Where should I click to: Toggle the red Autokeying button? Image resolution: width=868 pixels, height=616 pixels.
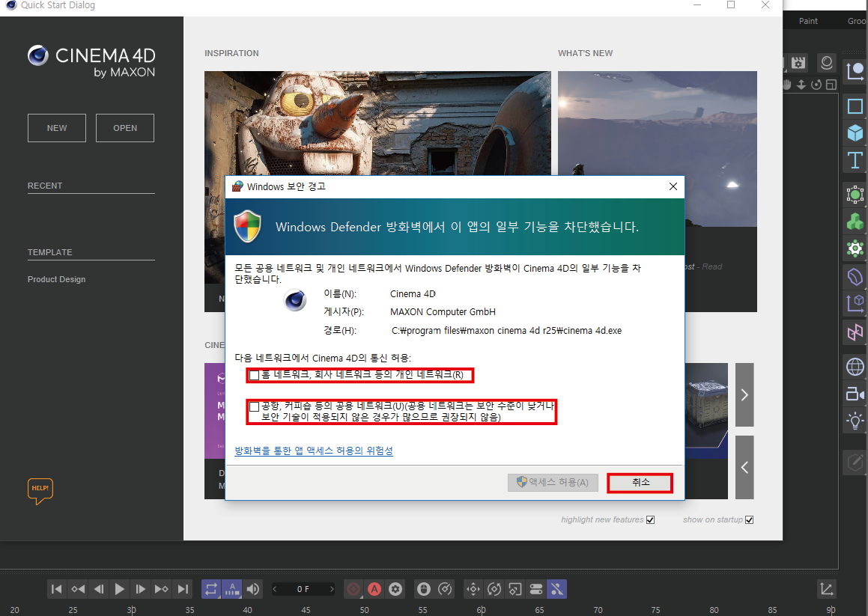374,589
